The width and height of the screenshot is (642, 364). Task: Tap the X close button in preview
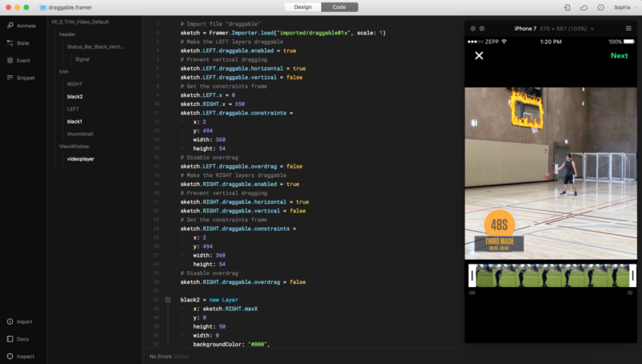pyautogui.click(x=479, y=55)
